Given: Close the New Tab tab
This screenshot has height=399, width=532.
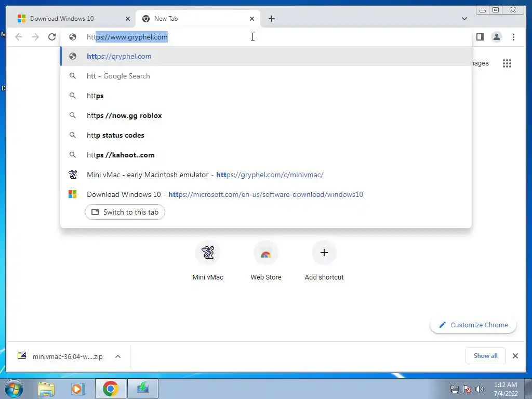Looking at the screenshot, I should 252,19.
